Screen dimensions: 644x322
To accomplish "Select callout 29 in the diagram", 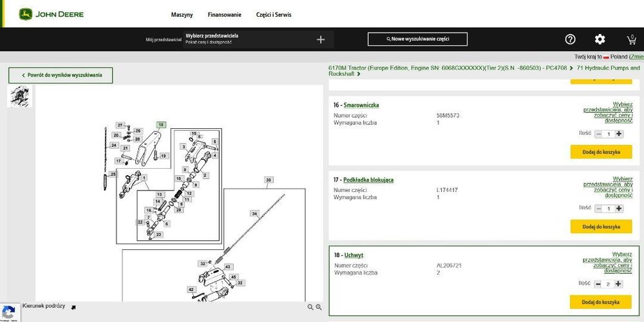I will click(178, 210).
